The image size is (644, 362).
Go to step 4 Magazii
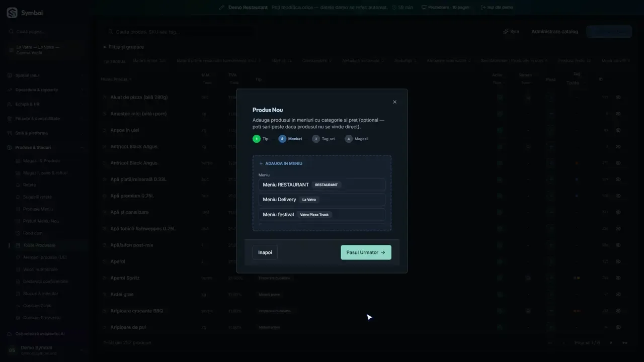click(357, 139)
